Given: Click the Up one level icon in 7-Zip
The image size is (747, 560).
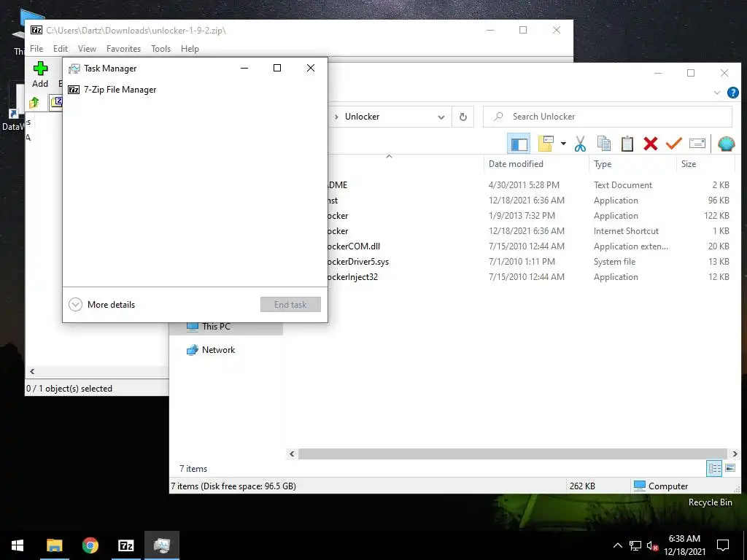Looking at the screenshot, I should (34, 102).
